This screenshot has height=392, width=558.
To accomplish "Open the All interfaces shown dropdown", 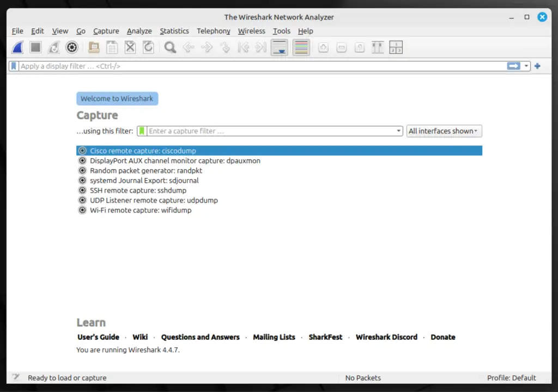I will pyautogui.click(x=444, y=131).
